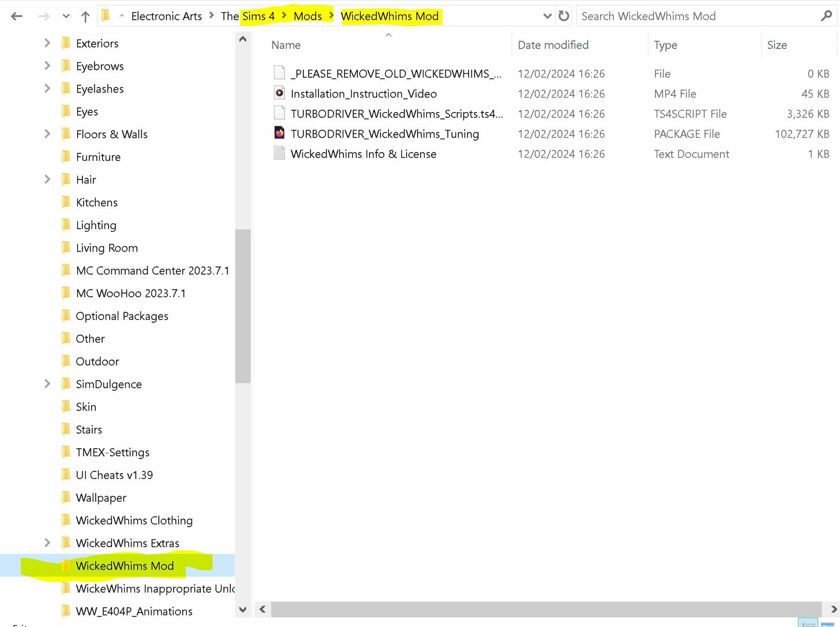This screenshot has width=840, height=627.
Task: Select the _PLEASE_REMOVE_OLD_WICKEDWHIMS file icon
Action: (x=280, y=73)
